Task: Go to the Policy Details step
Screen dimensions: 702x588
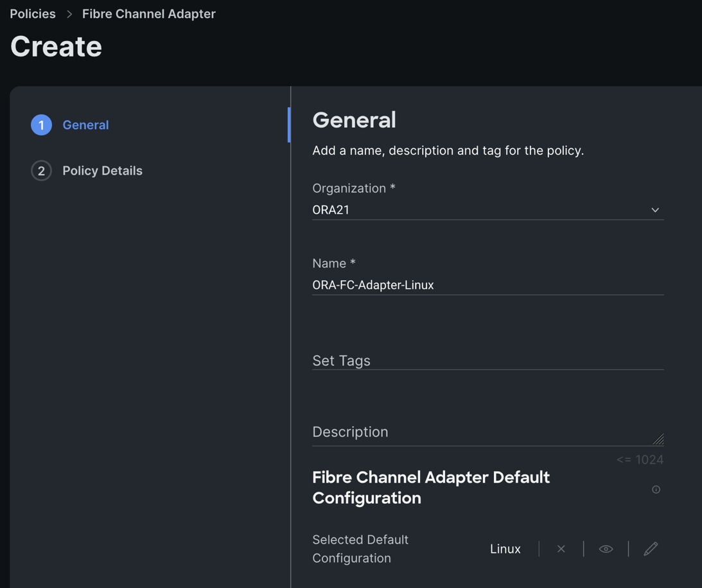Action: [x=102, y=171]
